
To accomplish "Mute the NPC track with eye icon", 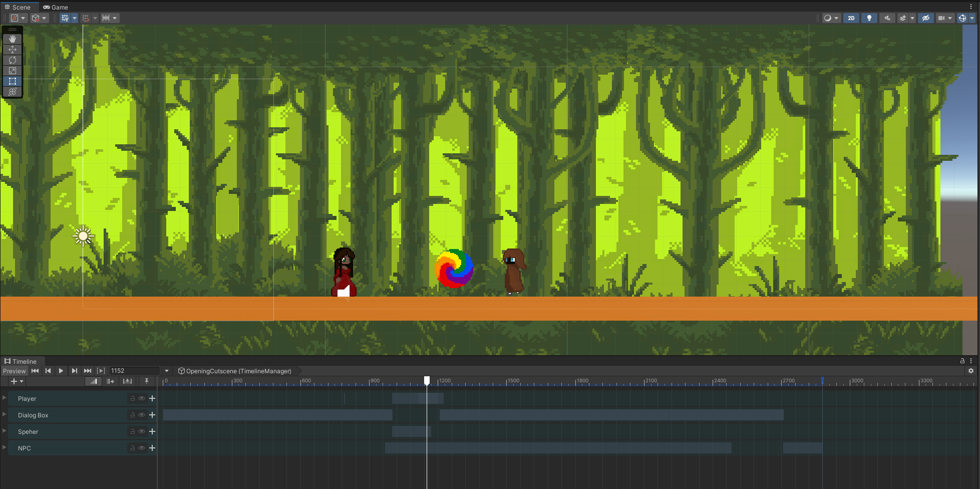I will 142,448.
